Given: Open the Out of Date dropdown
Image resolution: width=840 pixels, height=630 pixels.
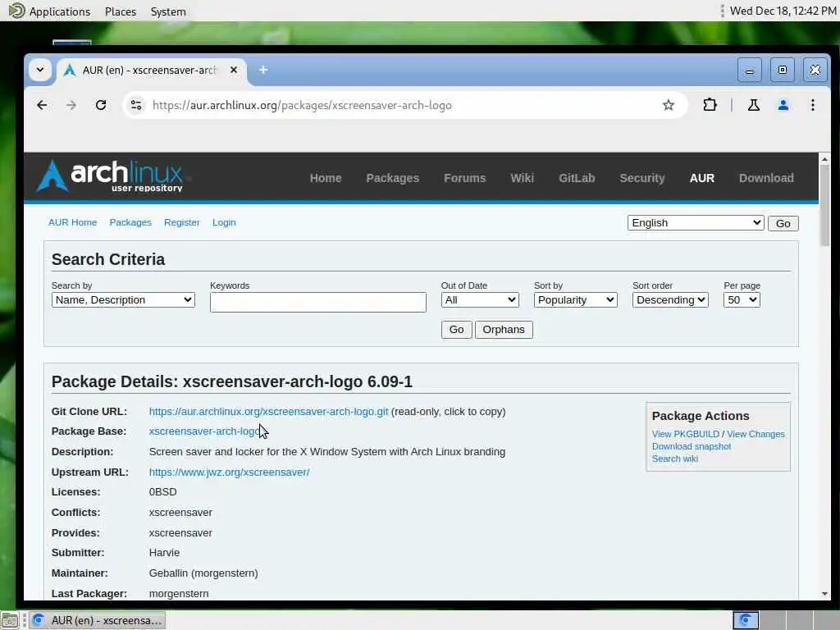Looking at the screenshot, I should (480, 300).
